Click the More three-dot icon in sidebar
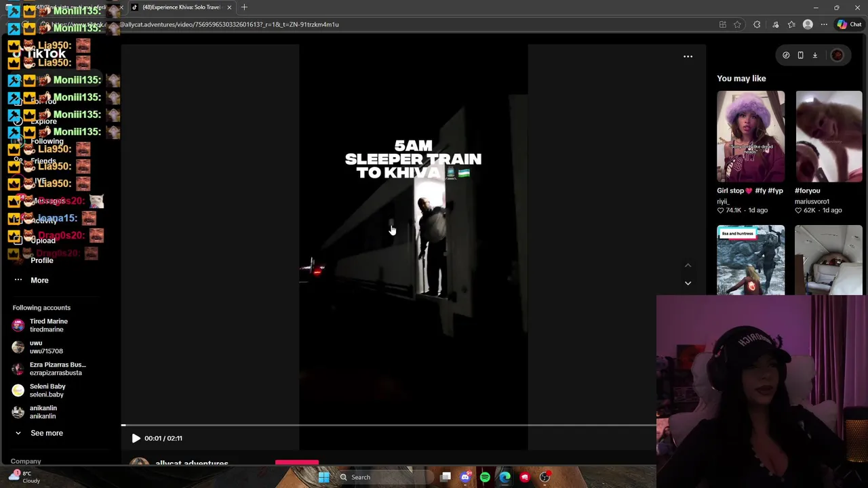Screen dimensions: 868x488 18,280
